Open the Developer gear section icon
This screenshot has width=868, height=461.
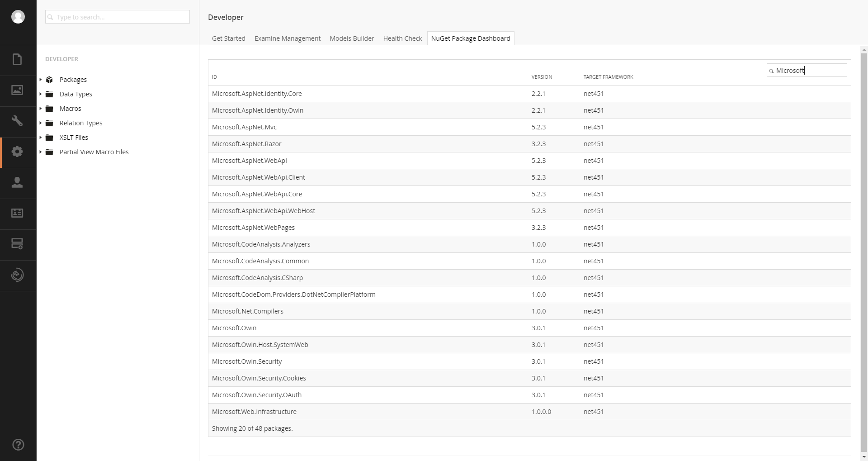click(x=17, y=152)
